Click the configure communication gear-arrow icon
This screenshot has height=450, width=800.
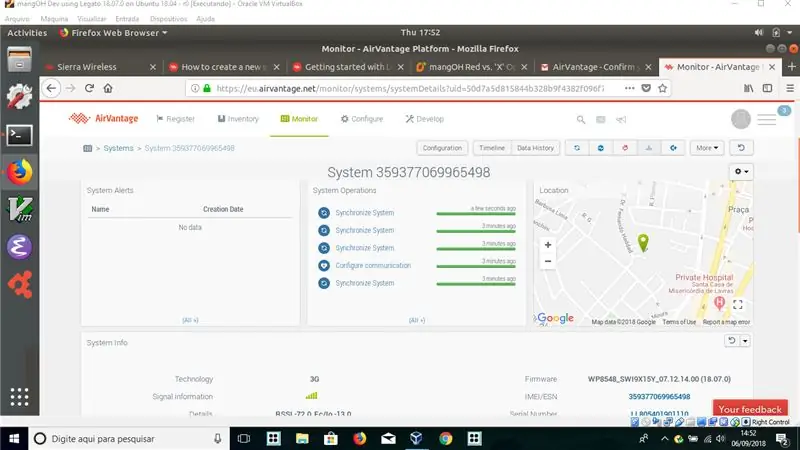pyautogui.click(x=673, y=148)
